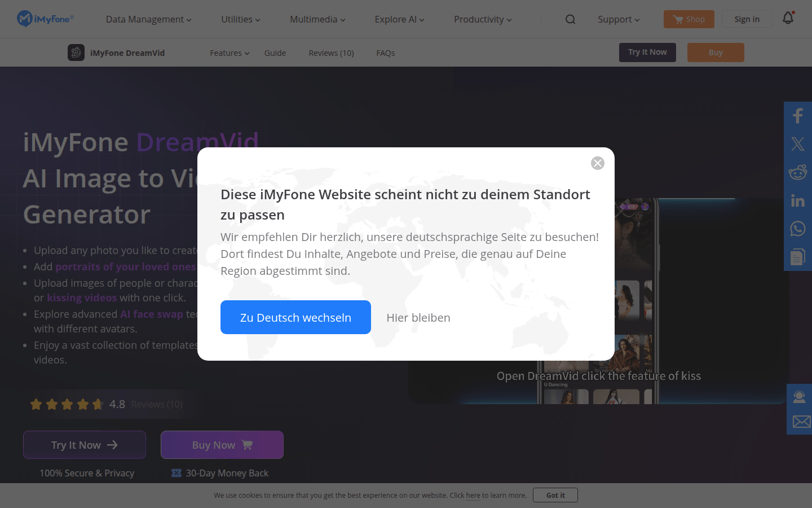Screen dimensions: 812x508
Task: Click the Reviews (10) rating link
Action: tap(157, 404)
